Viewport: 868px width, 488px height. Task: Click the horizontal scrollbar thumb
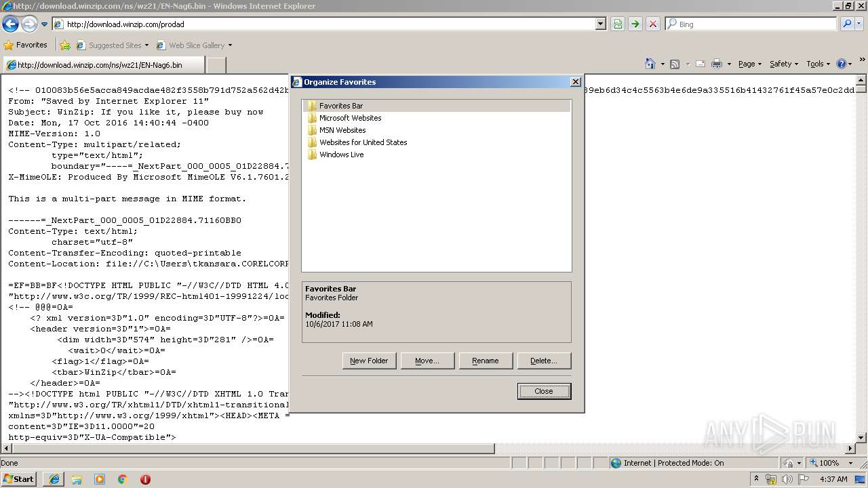pos(253,449)
